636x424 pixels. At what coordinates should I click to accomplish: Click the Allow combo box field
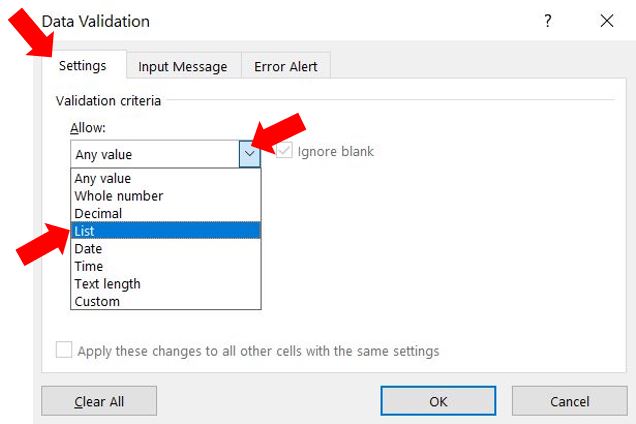[x=154, y=154]
